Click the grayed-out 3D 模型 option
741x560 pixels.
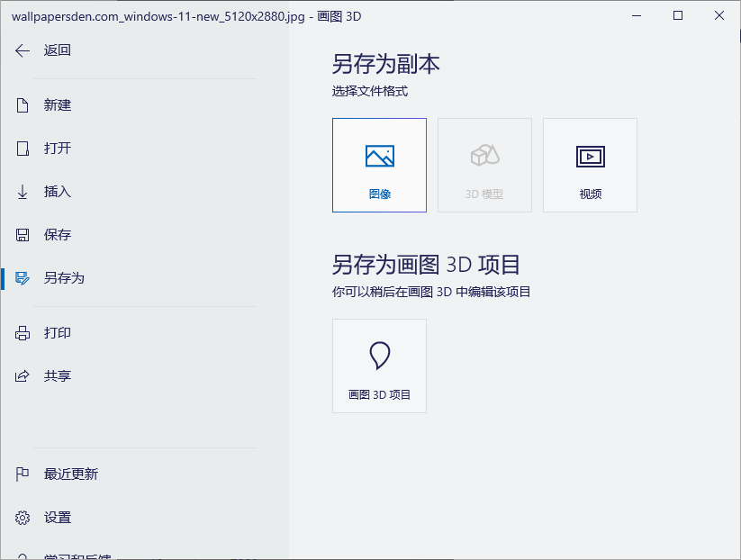(484, 165)
